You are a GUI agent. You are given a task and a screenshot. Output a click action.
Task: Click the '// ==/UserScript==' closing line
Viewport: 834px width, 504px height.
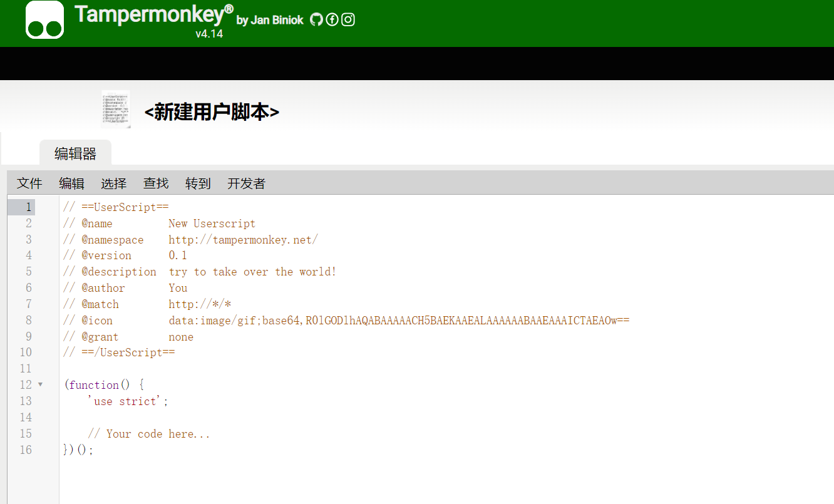coord(120,352)
